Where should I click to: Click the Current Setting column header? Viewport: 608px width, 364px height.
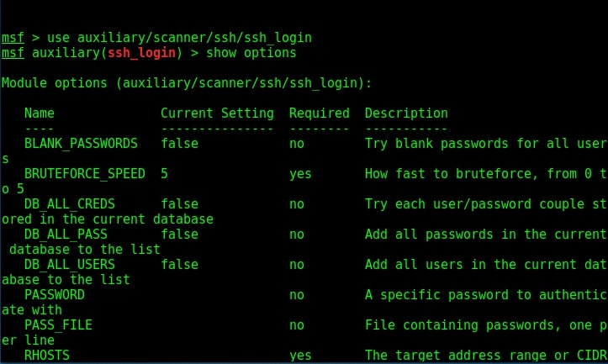point(217,113)
